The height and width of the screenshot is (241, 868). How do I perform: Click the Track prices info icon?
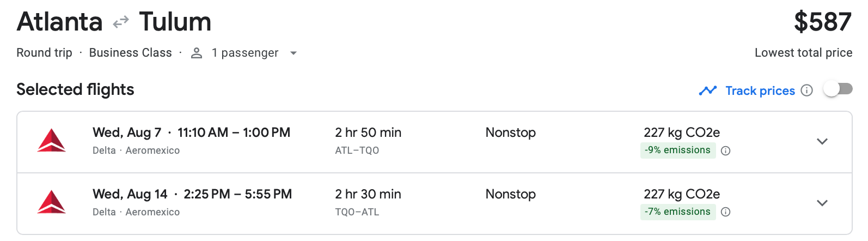tap(807, 91)
